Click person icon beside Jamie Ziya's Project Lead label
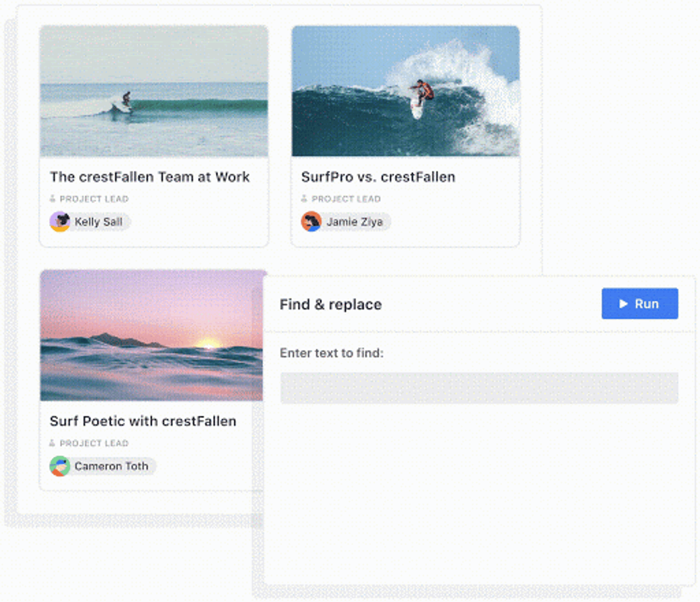Image resolution: width=700 pixels, height=602 pixels. point(304,199)
